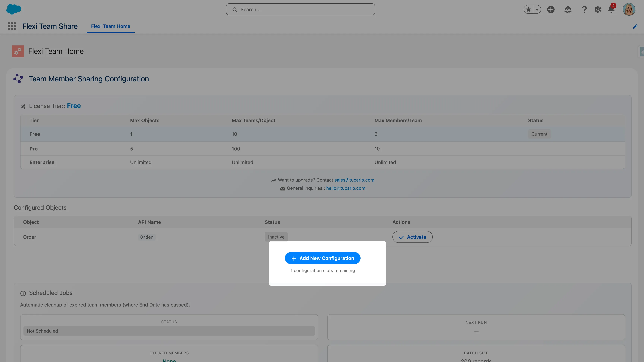Screen dimensions: 644x362
Task: Open the Setup gear icon
Action: pos(597,9)
